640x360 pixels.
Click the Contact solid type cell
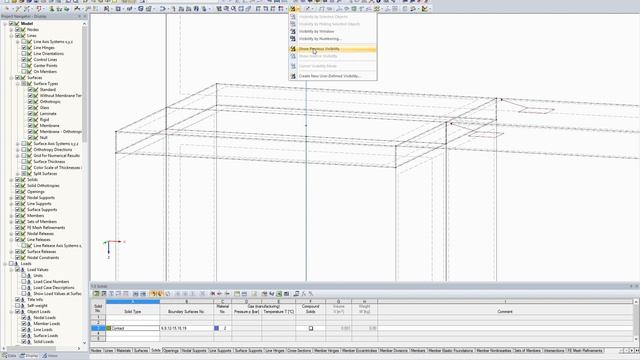click(x=133, y=328)
